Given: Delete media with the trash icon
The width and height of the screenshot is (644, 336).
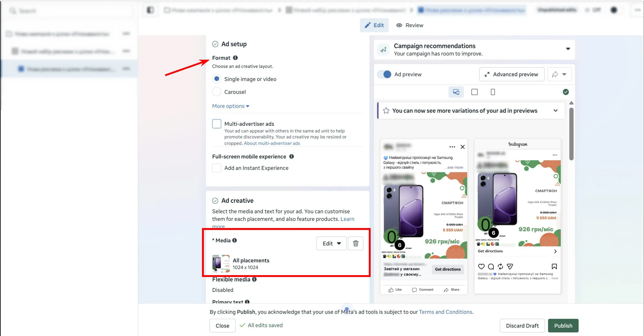Looking at the screenshot, I should tap(355, 243).
